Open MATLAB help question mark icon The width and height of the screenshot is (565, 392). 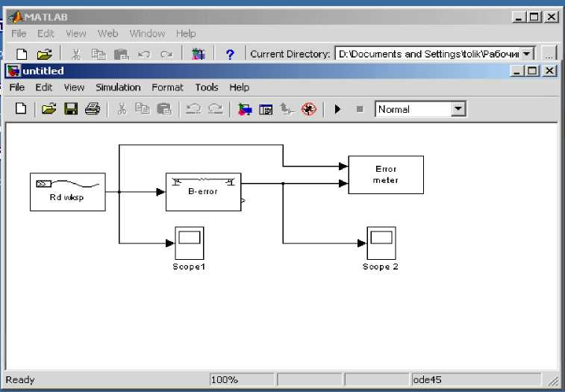[230, 54]
